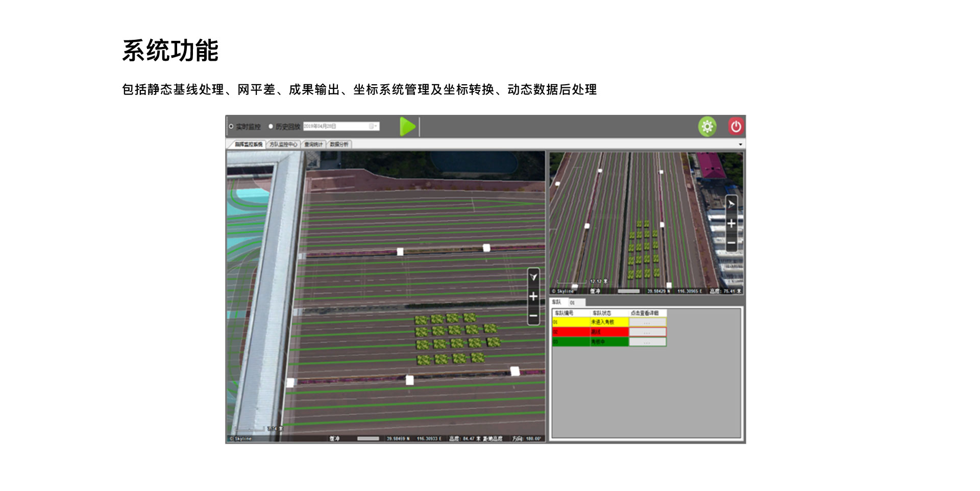Go to the 数据分析 tab
The width and height of the screenshot is (980, 491).
tap(339, 144)
